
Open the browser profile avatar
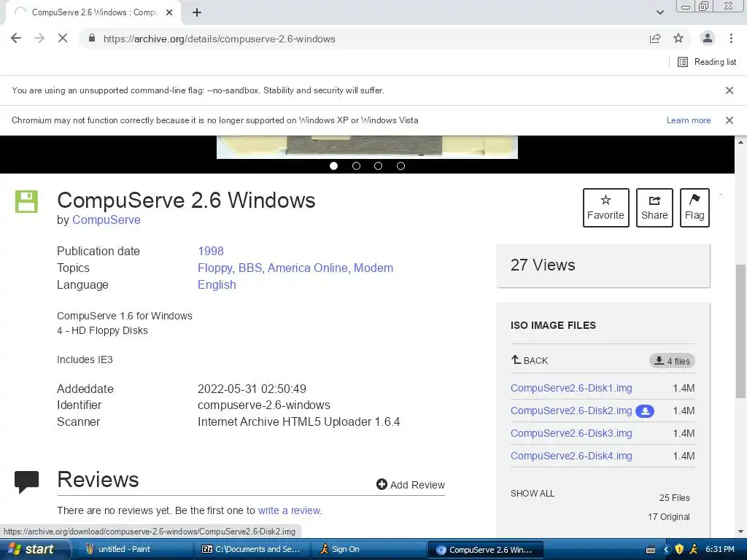pyautogui.click(x=708, y=38)
